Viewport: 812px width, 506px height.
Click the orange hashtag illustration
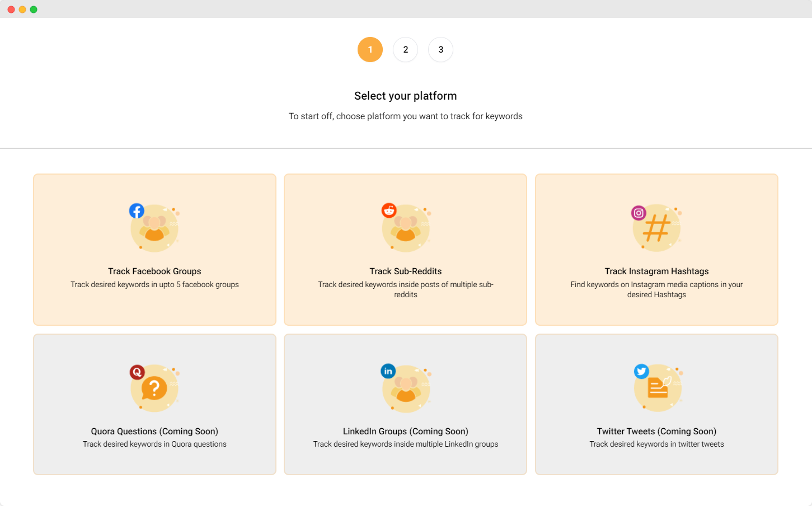657,228
